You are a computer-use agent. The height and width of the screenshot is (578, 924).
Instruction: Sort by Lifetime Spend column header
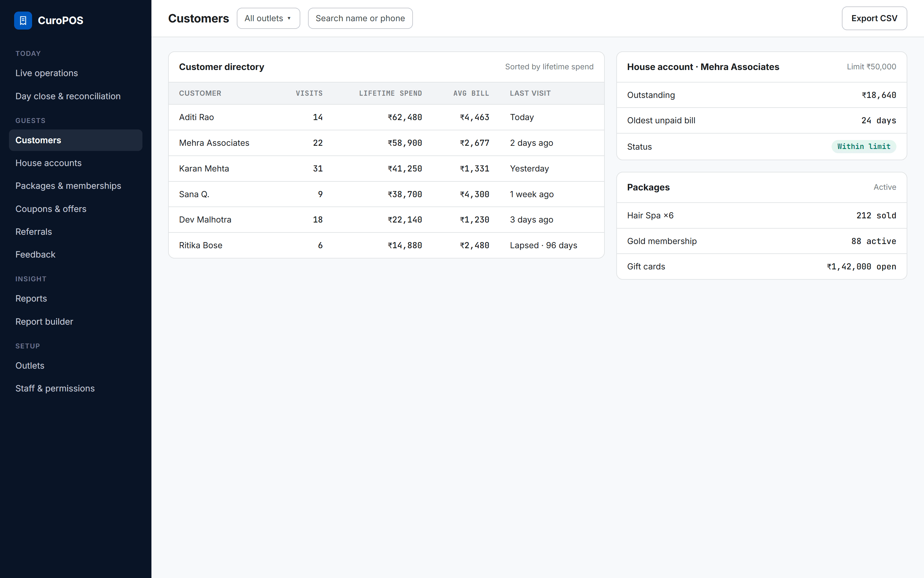coord(390,93)
